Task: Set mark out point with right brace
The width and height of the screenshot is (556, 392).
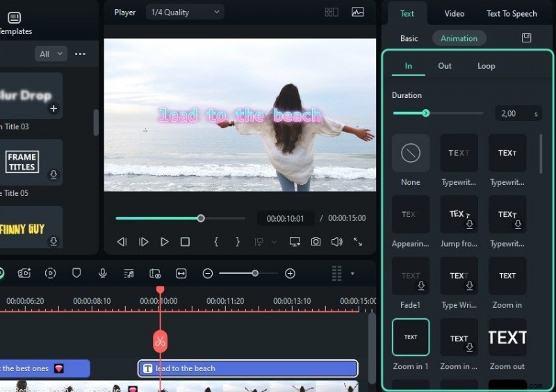Action: (238, 242)
